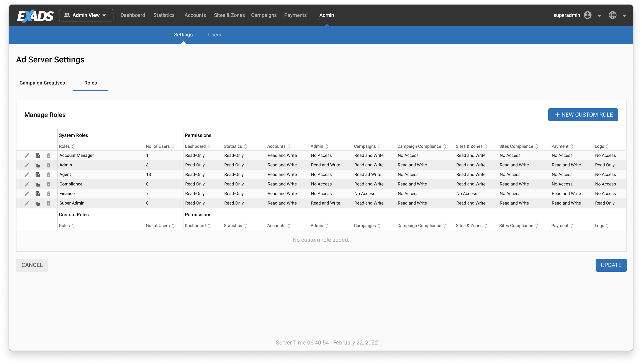Delete the Account Manager role
642x364 pixels.
[49, 156]
